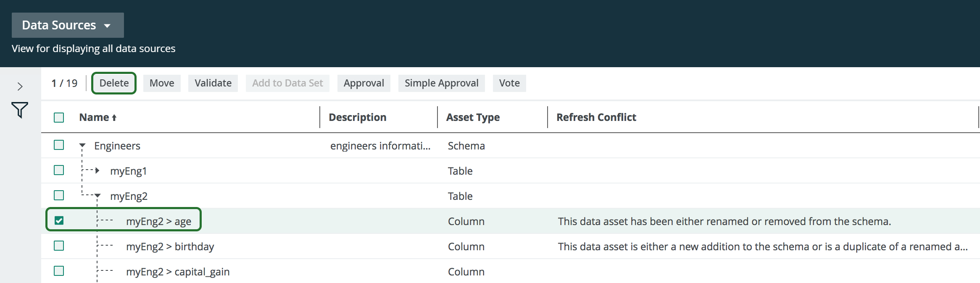Select the myEng2 > birthday checkbox
Image resolution: width=980 pixels, height=283 pixels.
[59, 246]
